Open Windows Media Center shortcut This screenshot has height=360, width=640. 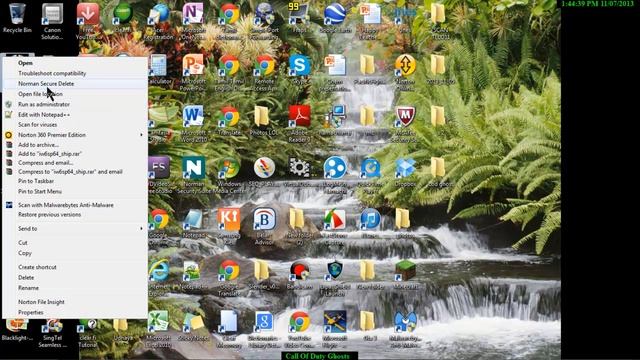pyautogui.click(x=229, y=175)
